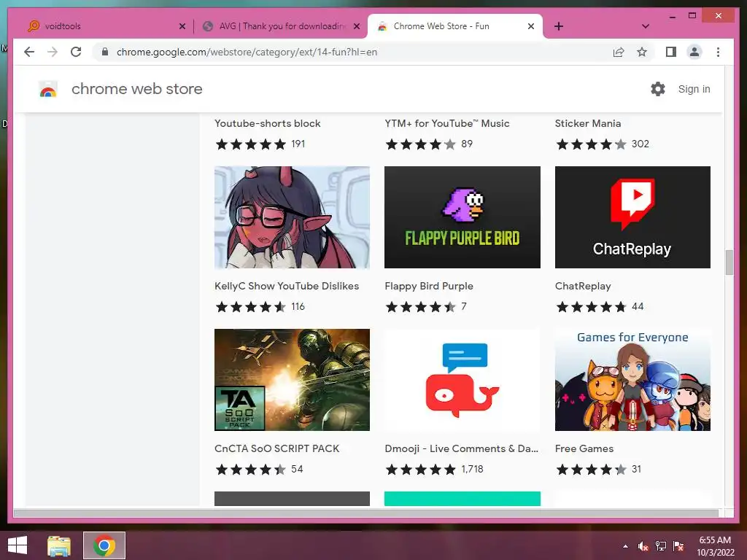Click Sticker Mania rating count 302
Screen dimensions: 747x560
[x=640, y=144]
